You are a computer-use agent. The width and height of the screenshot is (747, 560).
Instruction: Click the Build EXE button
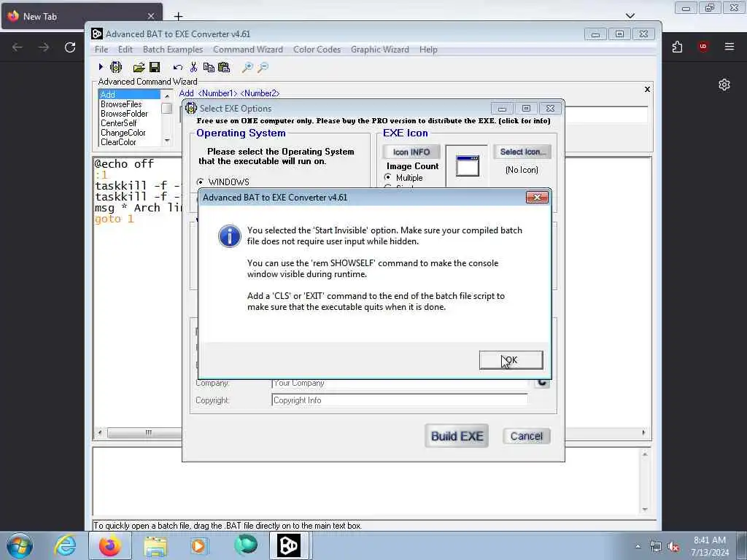[x=457, y=436]
